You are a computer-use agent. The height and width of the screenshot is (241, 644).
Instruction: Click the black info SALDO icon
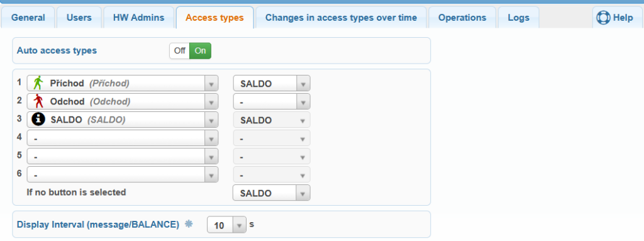38,120
